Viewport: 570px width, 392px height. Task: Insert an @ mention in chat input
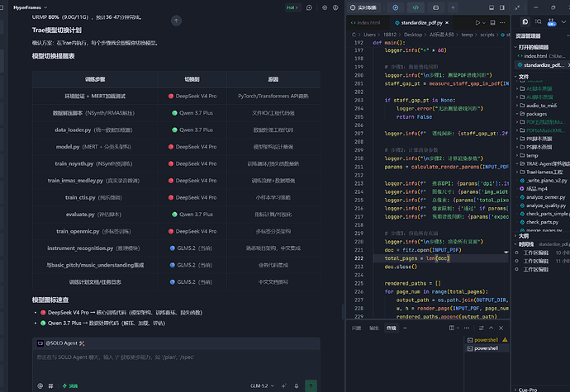(x=40, y=386)
